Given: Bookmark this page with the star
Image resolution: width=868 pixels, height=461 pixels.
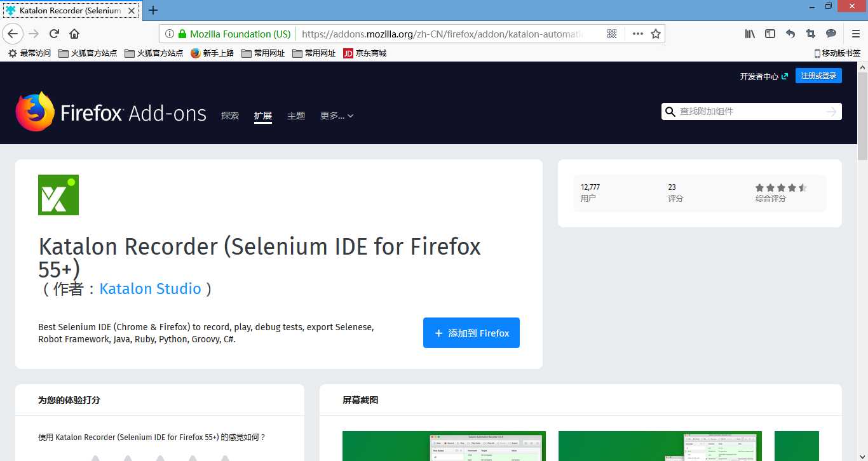Looking at the screenshot, I should (656, 34).
